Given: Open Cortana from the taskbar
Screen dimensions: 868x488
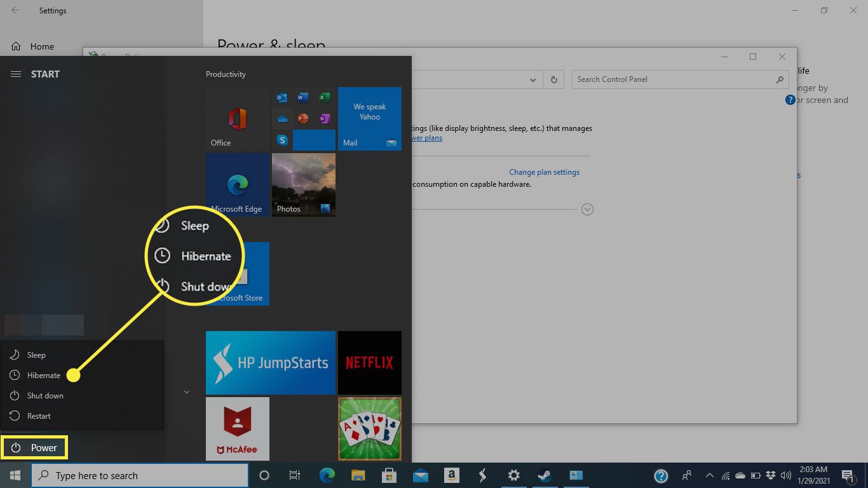Looking at the screenshot, I should [x=264, y=475].
